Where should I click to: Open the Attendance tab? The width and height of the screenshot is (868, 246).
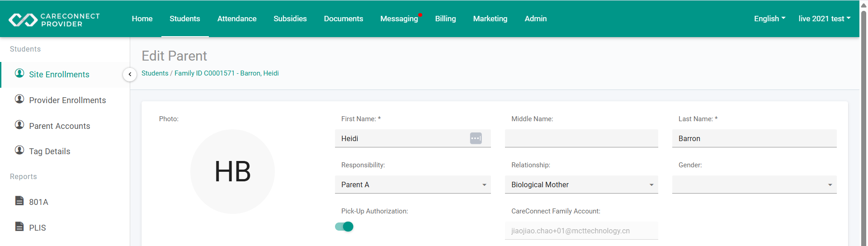(x=237, y=19)
